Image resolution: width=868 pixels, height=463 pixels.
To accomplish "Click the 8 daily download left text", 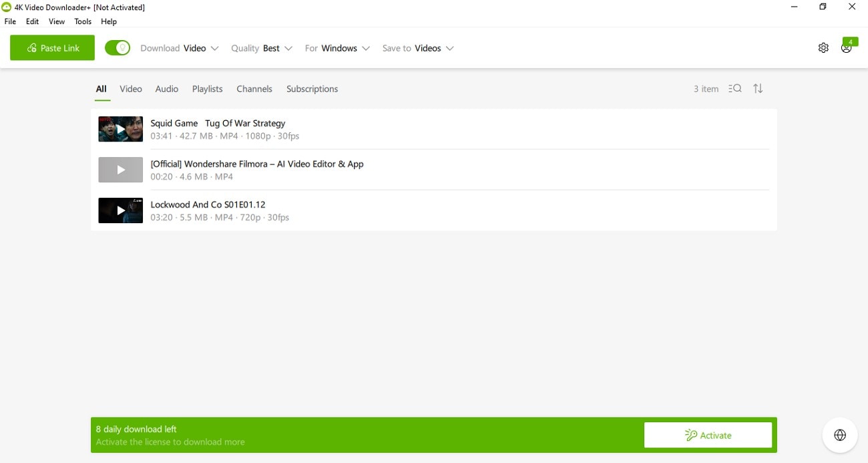I will point(136,429).
